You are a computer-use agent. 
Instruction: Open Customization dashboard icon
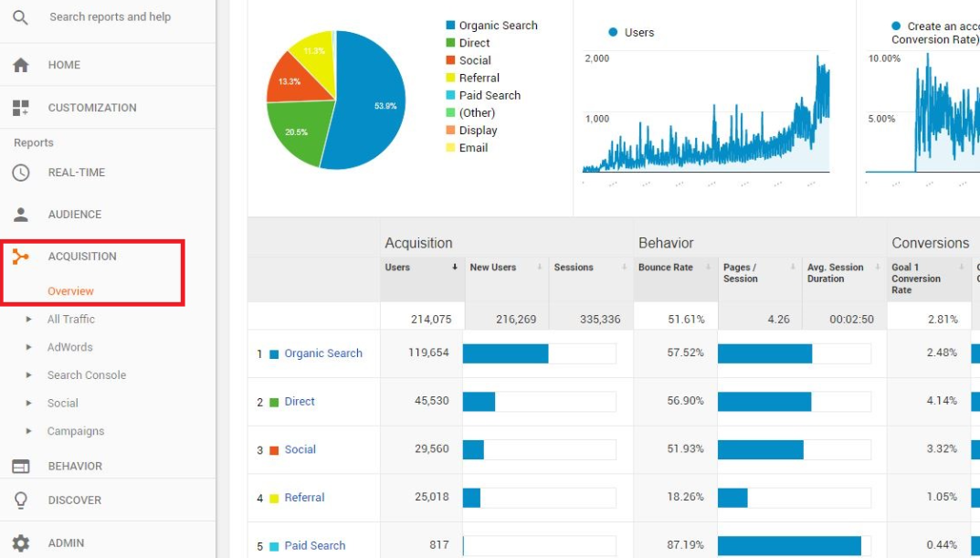[20, 108]
